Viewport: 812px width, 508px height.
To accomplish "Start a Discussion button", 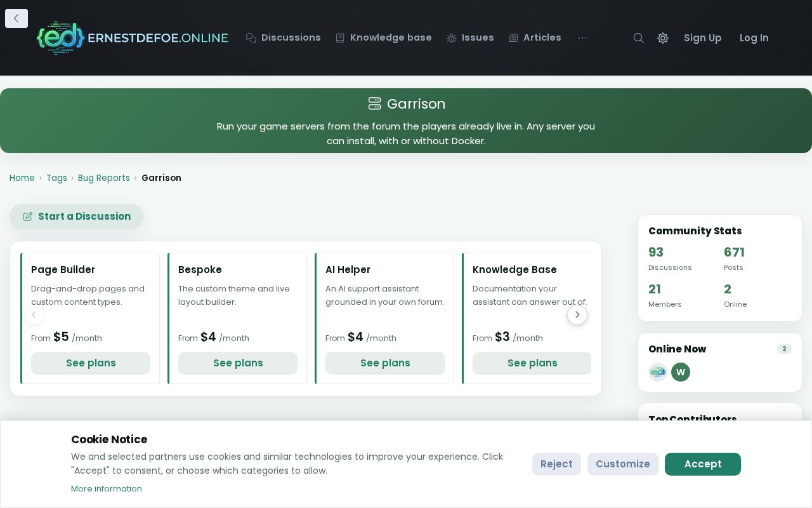I will click(76, 217).
